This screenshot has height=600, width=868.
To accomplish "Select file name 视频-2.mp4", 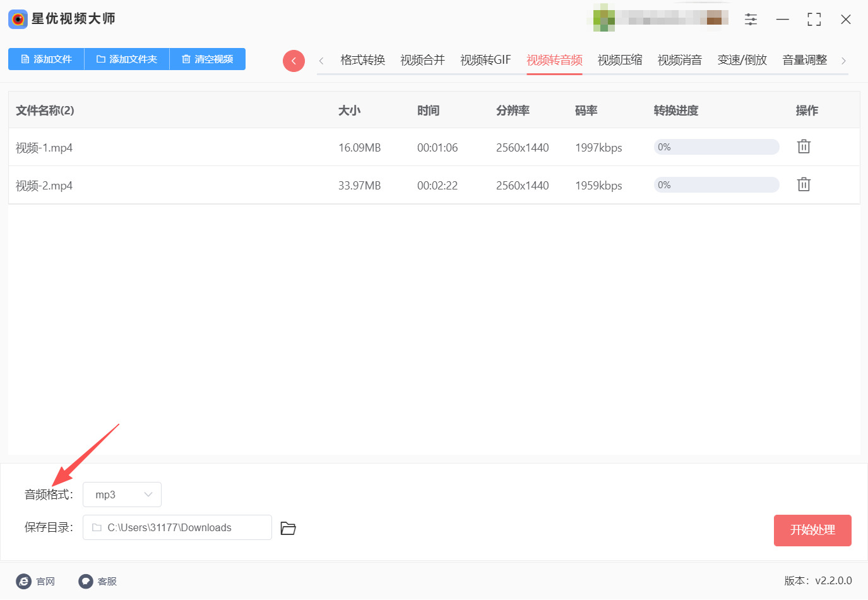I will [x=44, y=186].
